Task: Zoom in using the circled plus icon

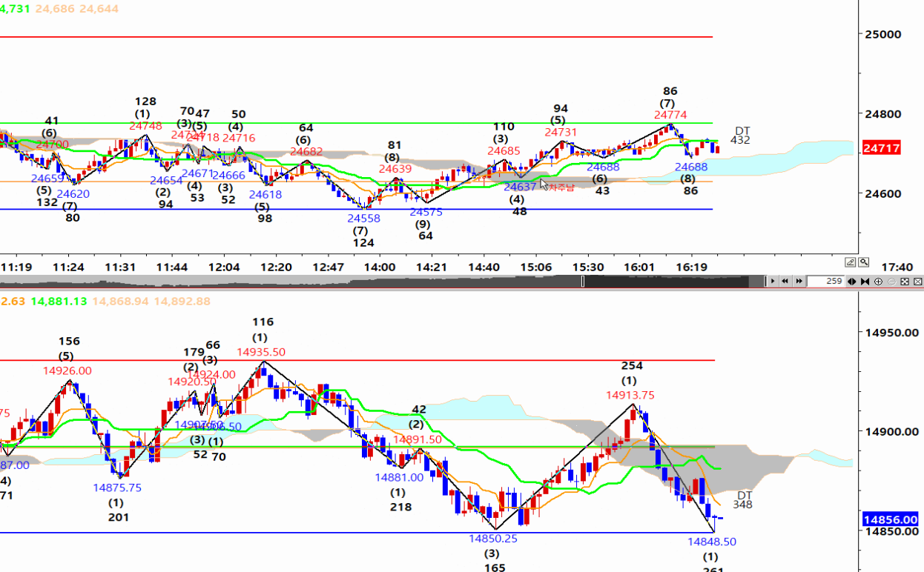Action: 879,282
